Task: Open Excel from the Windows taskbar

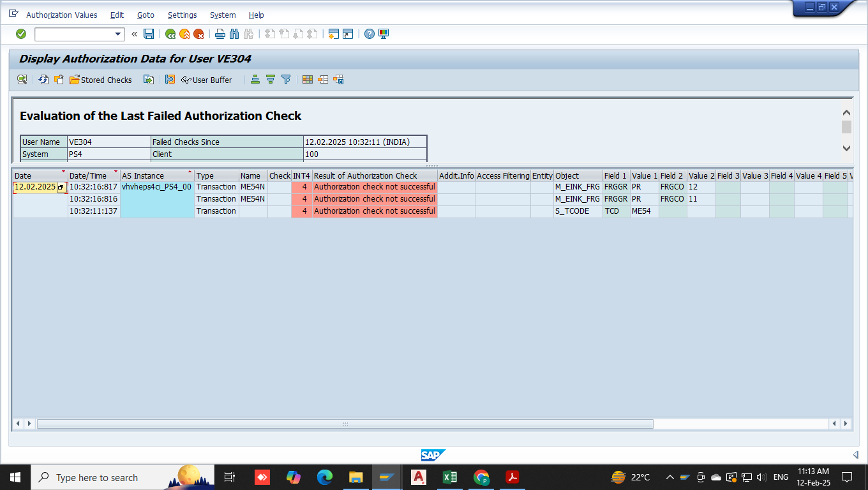Action: pos(450,477)
